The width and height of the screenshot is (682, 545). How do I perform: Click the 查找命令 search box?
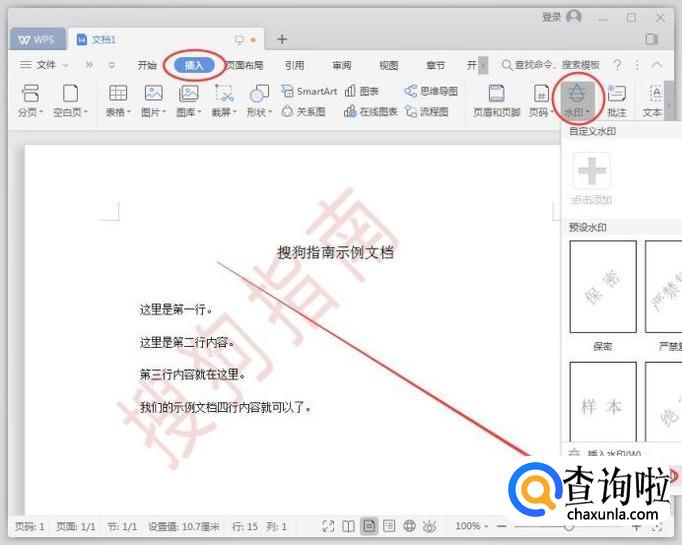551,65
